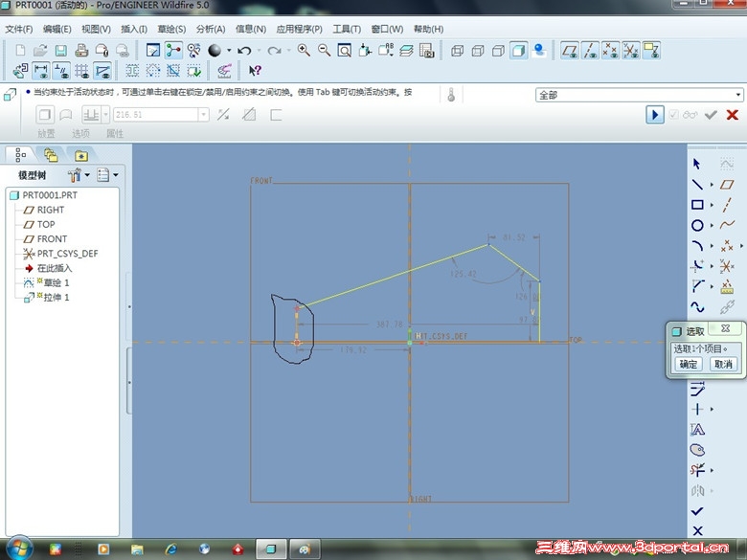Open the depth value 216.51 dropdown
This screenshot has height=560, width=747.
203,115
